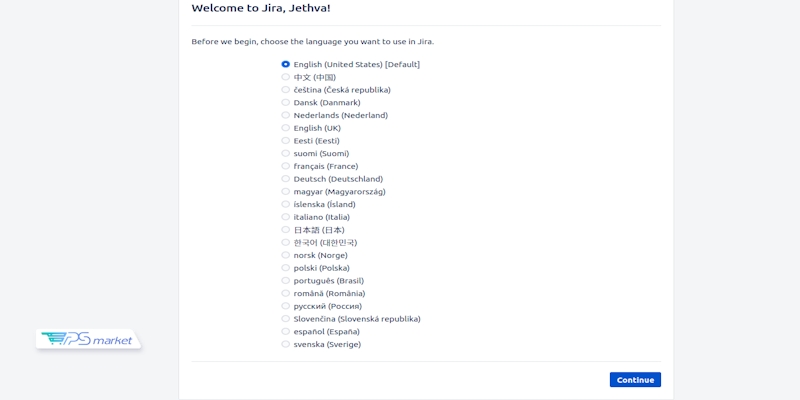This screenshot has height=400, width=800.
Task: Select magyar (Magyarország) option
Action: click(286, 191)
